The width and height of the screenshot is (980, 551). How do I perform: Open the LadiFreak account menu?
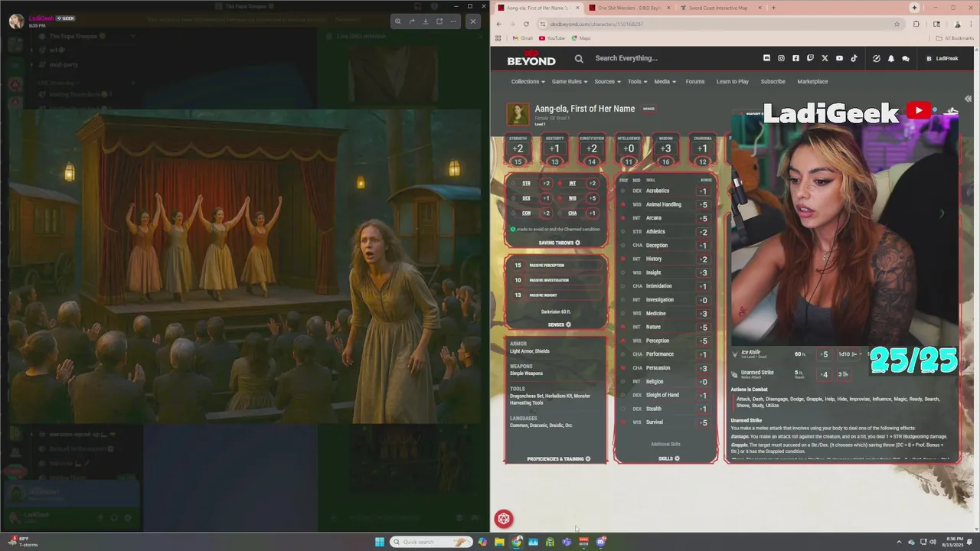click(942, 58)
